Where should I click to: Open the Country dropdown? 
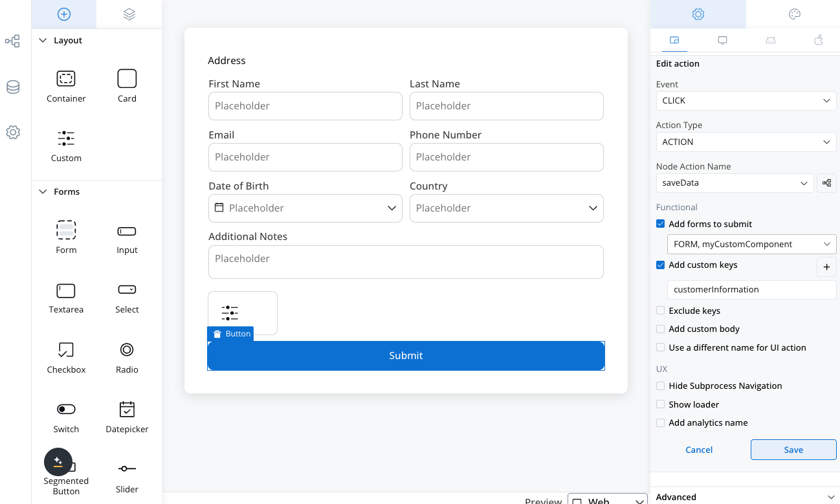pos(507,208)
